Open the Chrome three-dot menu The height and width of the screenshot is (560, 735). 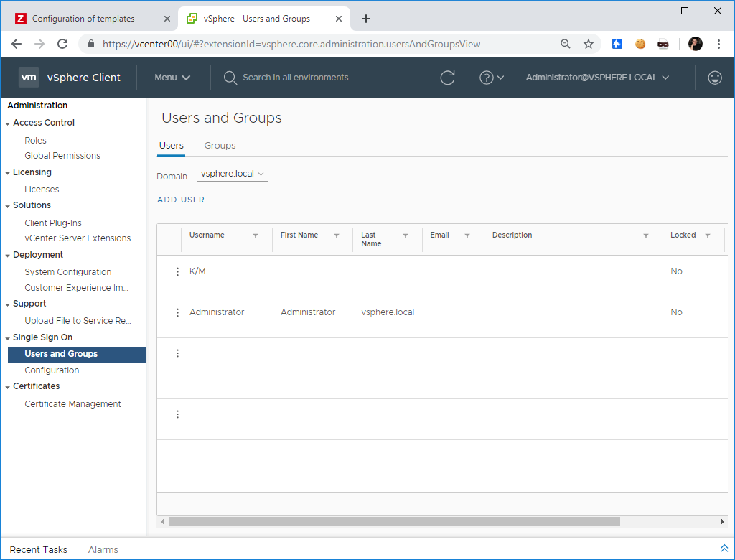[x=718, y=44]
